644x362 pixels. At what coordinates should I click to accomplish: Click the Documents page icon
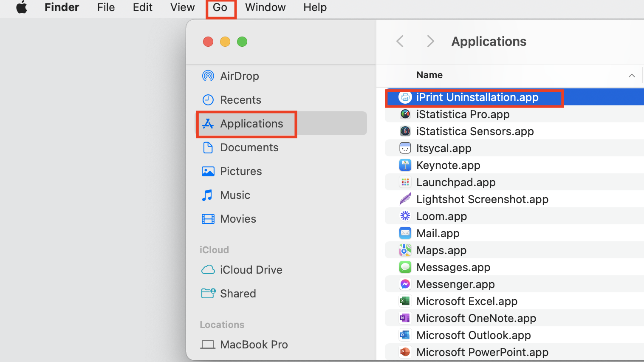coord(208,147)
